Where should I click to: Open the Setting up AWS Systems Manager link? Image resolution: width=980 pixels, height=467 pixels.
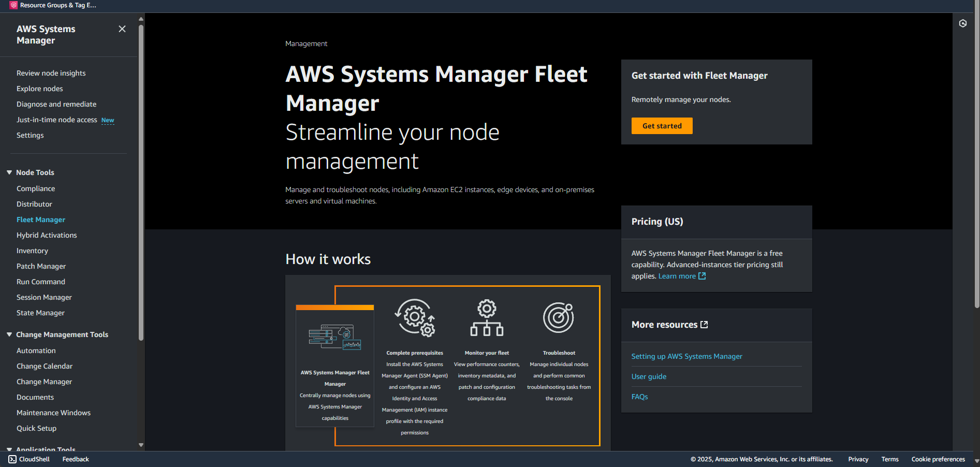(x=686, y=356)
